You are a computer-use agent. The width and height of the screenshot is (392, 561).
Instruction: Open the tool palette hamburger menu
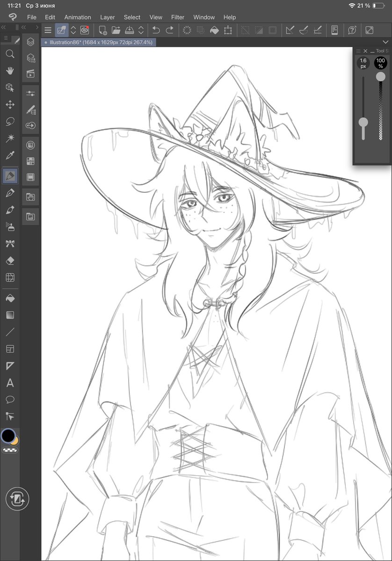tap(6, 38)
